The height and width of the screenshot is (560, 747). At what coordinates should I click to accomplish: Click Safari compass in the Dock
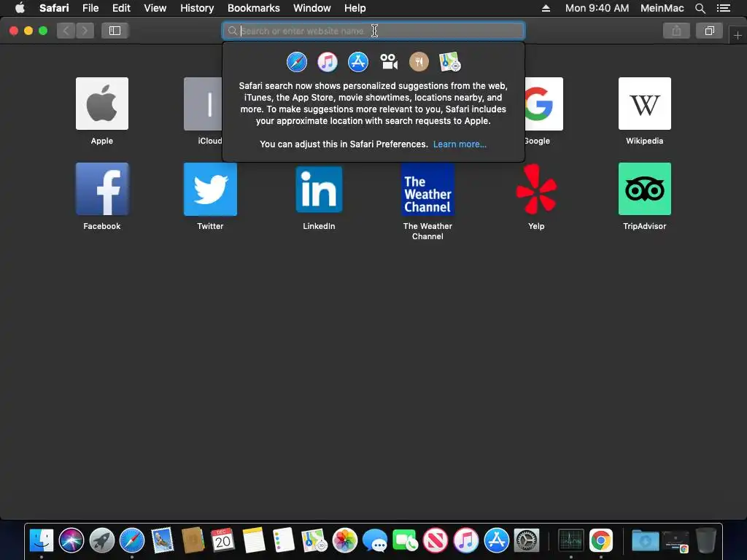click(x=132, y=540)
